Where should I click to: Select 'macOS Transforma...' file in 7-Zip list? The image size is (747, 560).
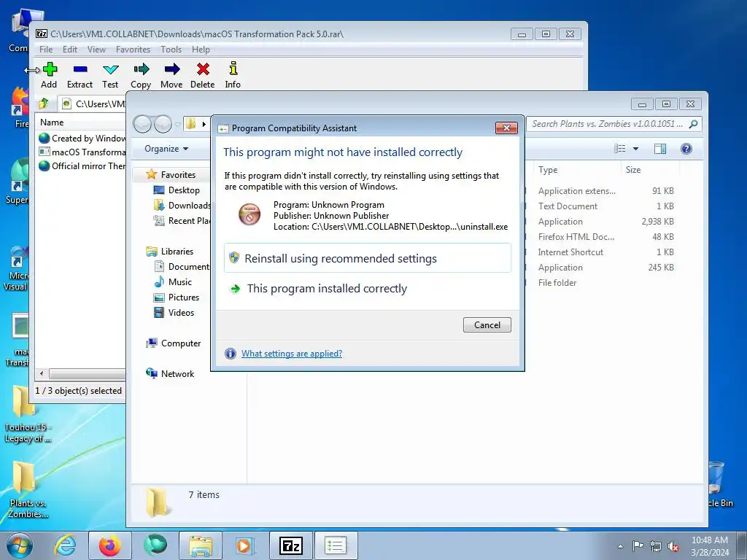coord(82,152)
